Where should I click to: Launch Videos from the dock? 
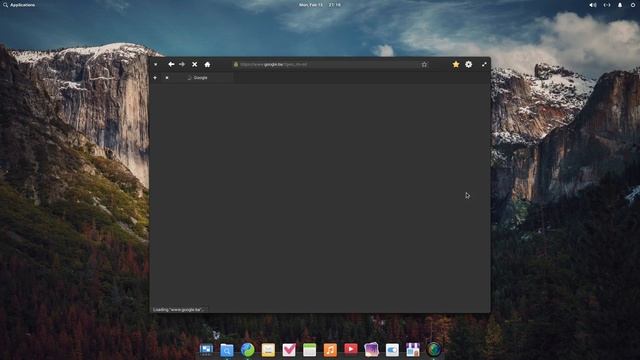tap(351, 350)
